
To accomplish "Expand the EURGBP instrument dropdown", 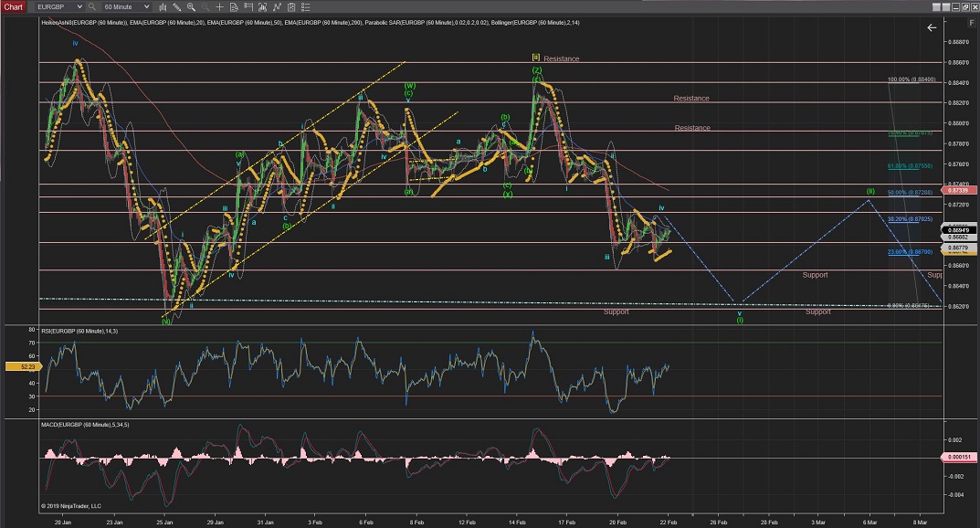I will point(79,6).
